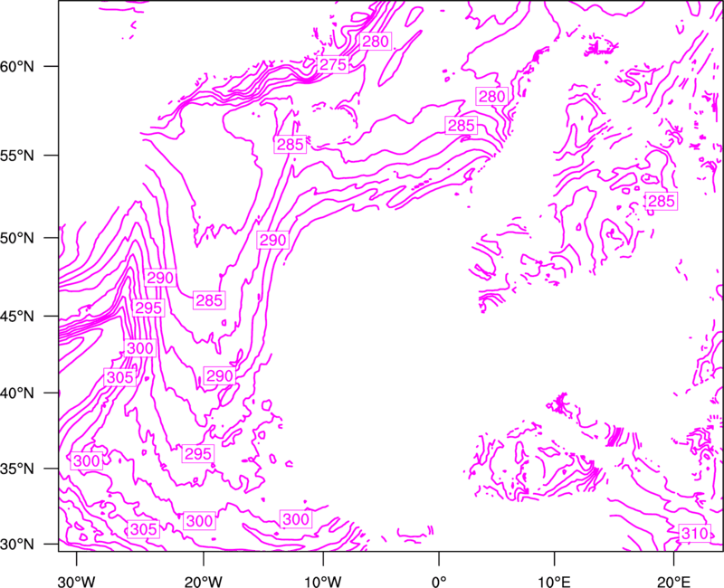Click the 10°E longitude axis label

554,582
